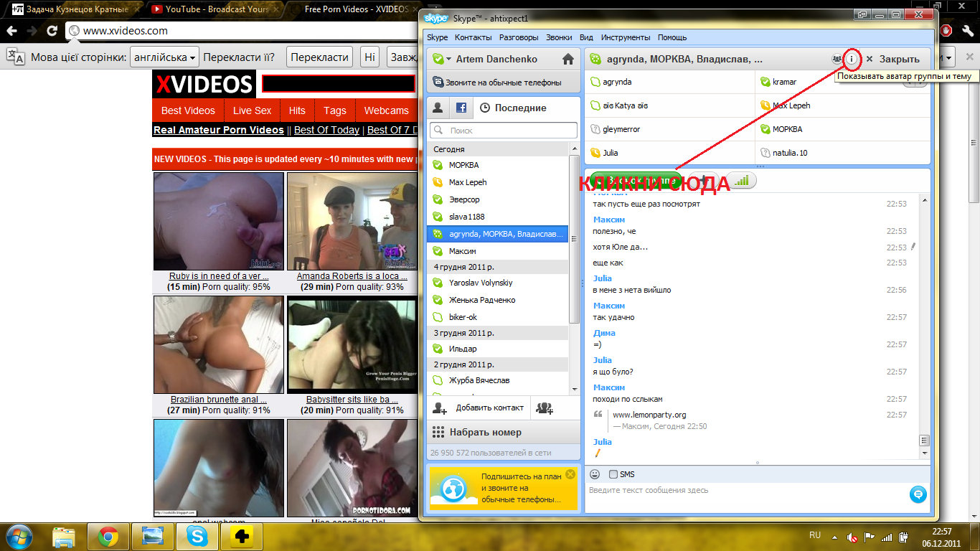The width and height of the screenshot is (980, 551).
Task: Open the page language dropdown англійська
Action: click(164, 57)
